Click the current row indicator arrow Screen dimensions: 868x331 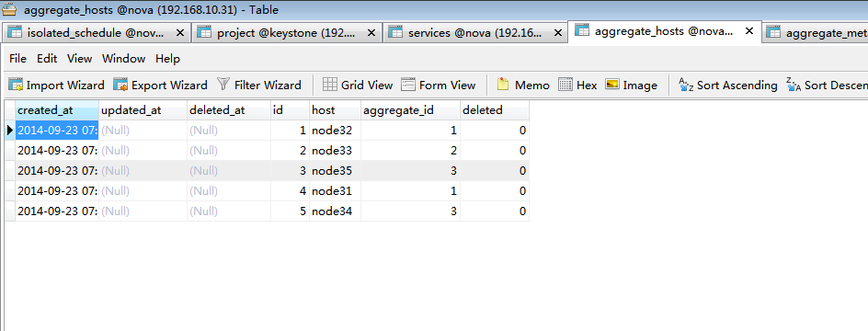pyautogui.click(x=10, y=131)
